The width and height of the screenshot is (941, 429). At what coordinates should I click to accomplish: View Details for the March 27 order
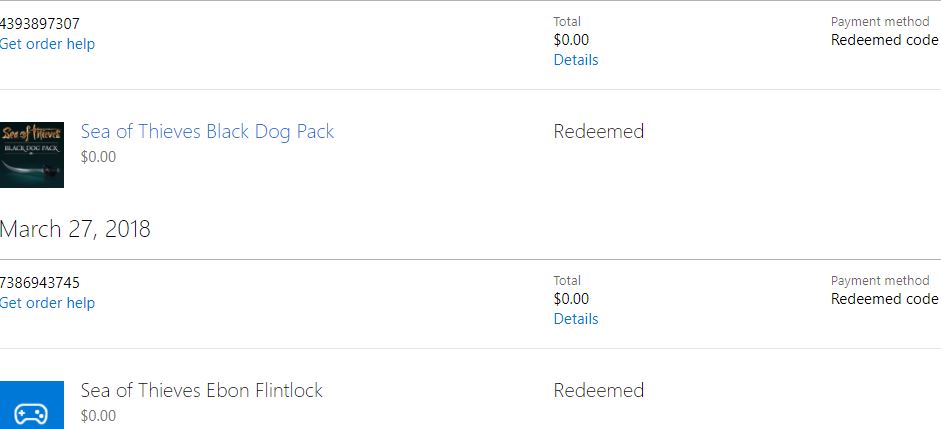(x=576, y=319)
